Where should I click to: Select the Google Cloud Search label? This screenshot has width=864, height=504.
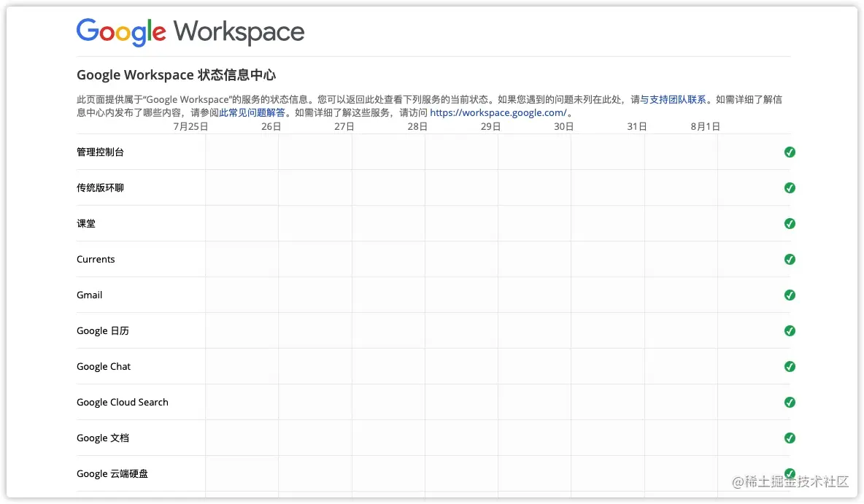click(123, 403)
